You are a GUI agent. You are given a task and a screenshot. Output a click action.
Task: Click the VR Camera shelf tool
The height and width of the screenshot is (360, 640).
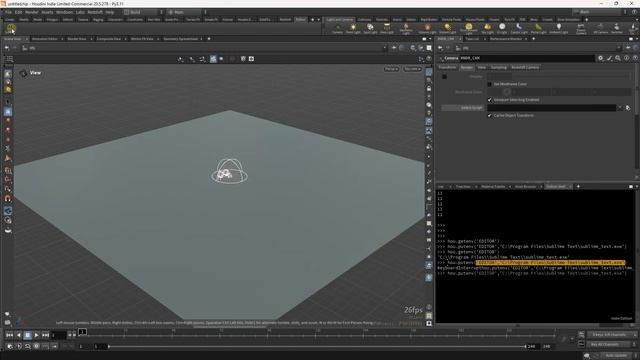[x=600, y=29]
